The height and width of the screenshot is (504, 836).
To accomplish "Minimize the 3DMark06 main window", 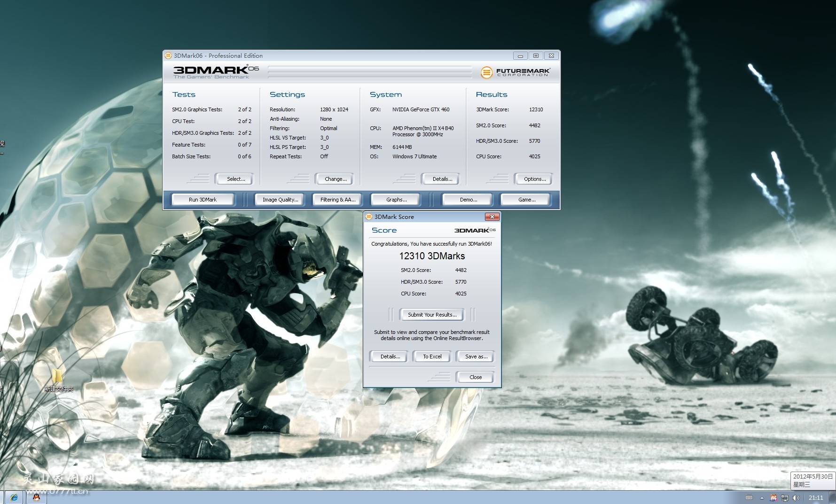I will point(520,55).
